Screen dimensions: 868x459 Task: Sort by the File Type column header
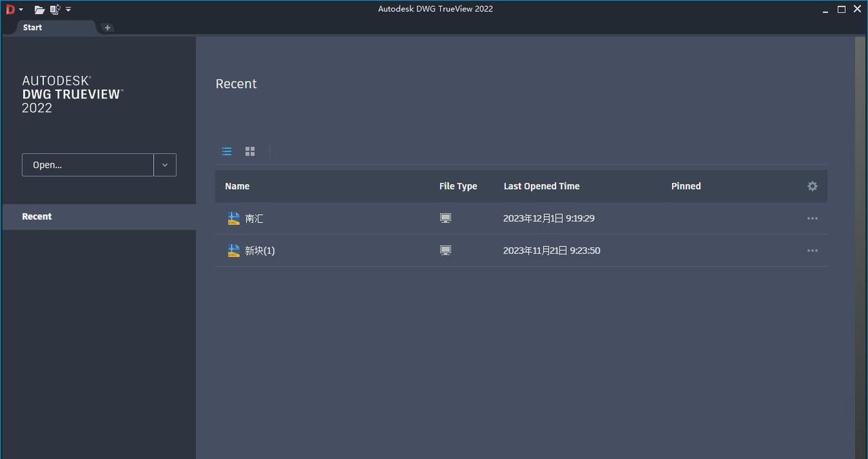(458, 186)
